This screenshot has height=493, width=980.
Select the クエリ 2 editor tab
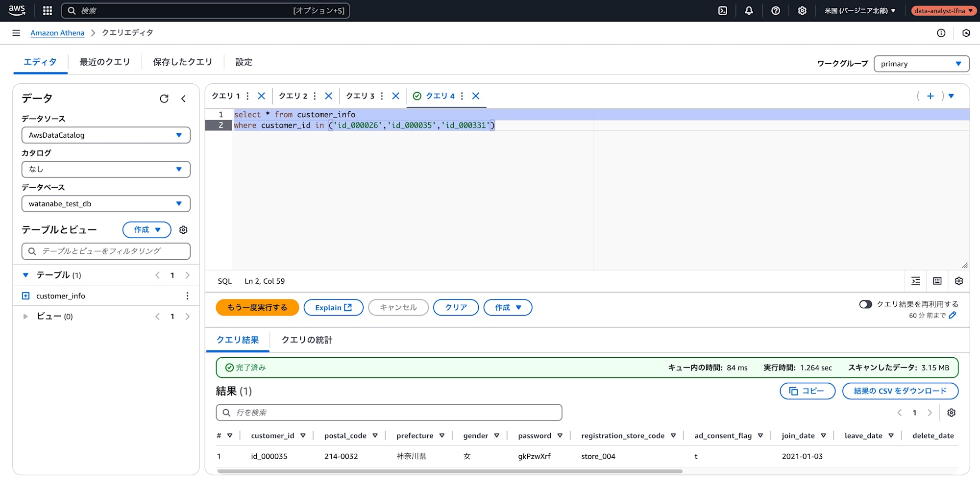tap(293, 96)
